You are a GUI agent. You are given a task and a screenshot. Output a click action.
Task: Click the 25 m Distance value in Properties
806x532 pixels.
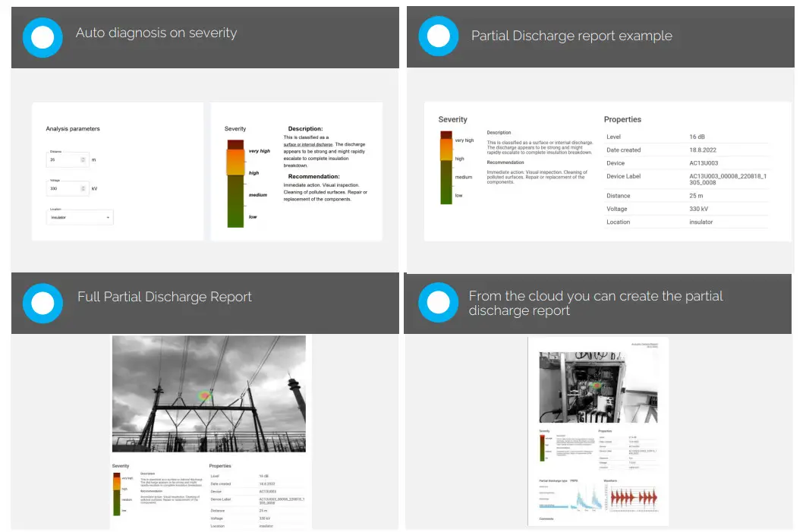pyautogui.click(x=696, y=196)
